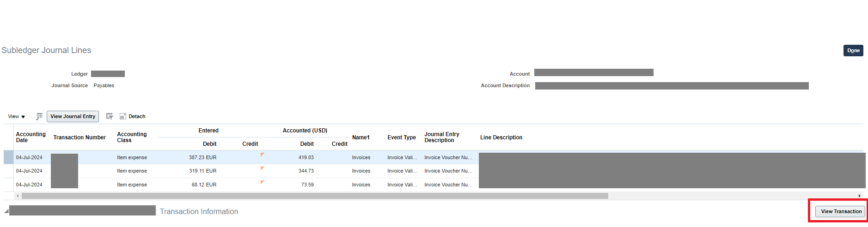
Task: Click the accounted debit value 419.03
Action: click(306, 157)
